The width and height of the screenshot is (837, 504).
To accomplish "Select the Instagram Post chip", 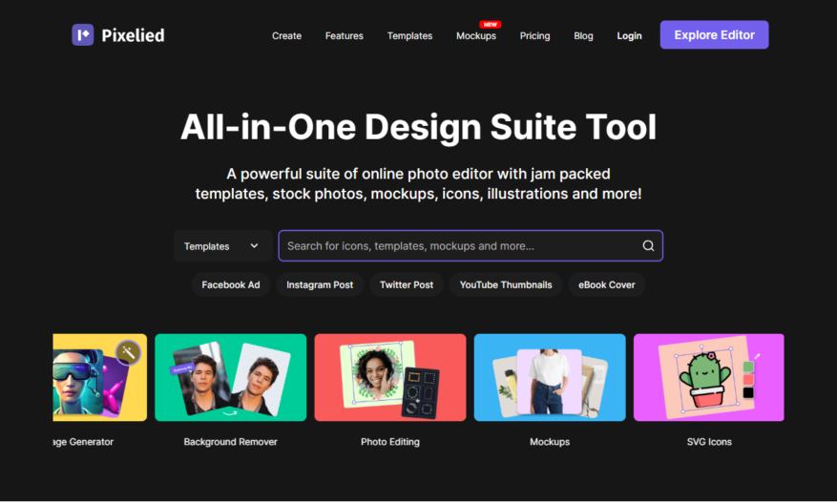I will 320,285.
